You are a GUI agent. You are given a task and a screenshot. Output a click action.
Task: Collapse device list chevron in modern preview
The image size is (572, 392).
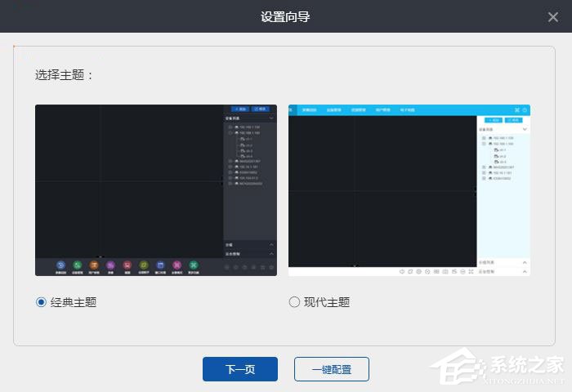click(525, 129)
